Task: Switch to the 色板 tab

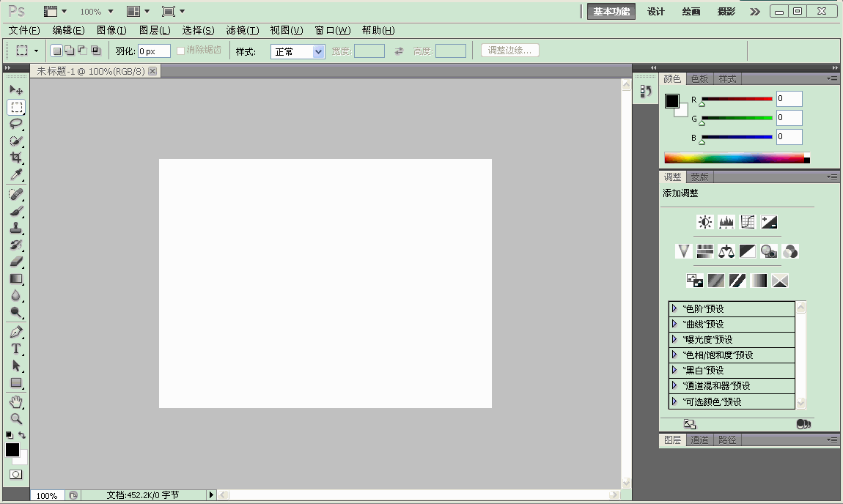Action: point(699,79)
